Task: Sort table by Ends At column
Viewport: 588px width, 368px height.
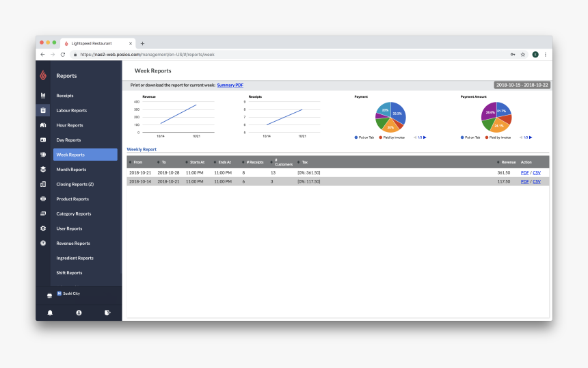Action: tap(222, 162)
